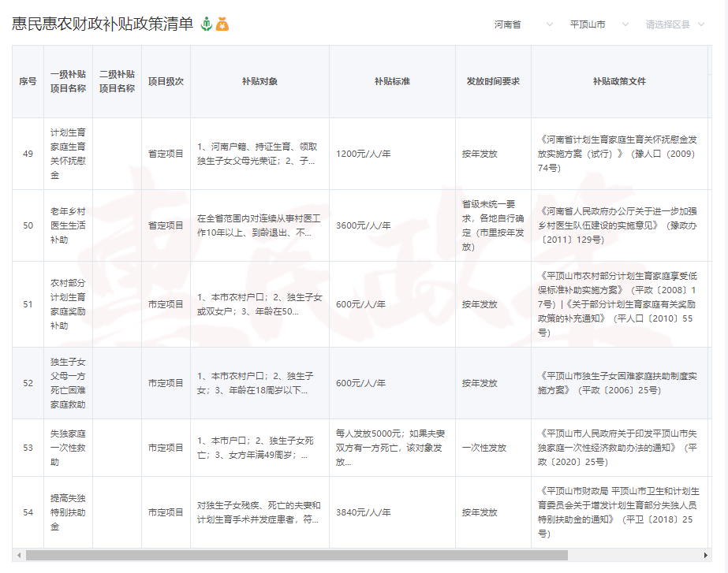
Task: Select row number 50 cell
Action: [x=28, y=225]
